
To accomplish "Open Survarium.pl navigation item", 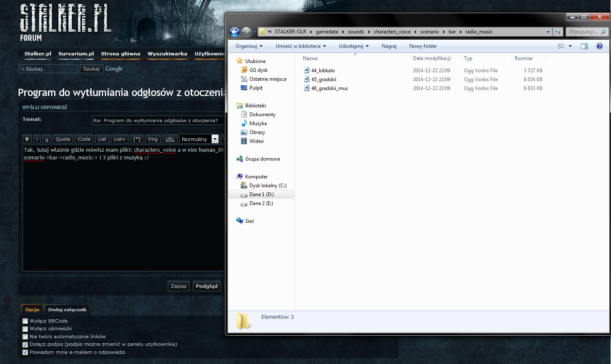I will (x=76, y=54).
